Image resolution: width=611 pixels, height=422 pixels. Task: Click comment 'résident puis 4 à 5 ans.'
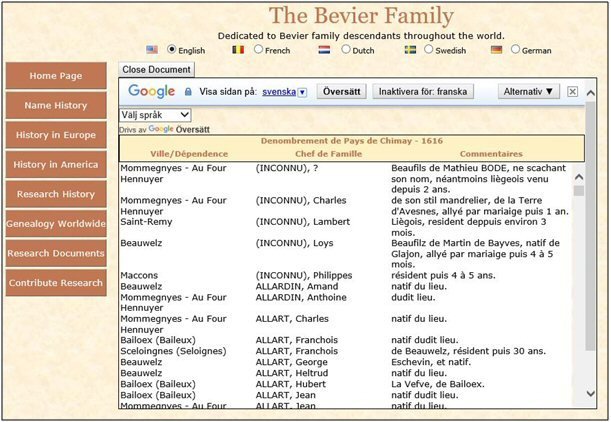pyautogui.click(x=443, y=275)
